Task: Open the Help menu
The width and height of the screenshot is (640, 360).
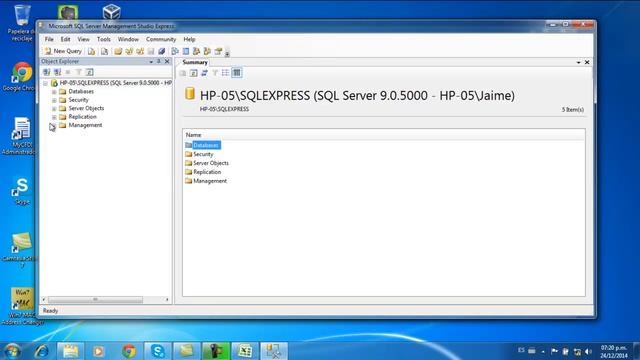Action: 189,39
